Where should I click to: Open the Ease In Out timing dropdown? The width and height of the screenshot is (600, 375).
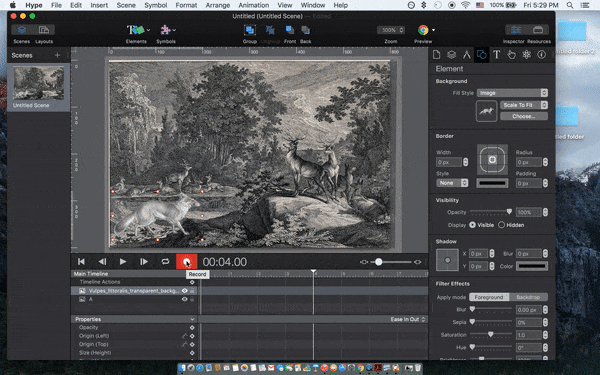pyautogui.click(x=408, y=320)
